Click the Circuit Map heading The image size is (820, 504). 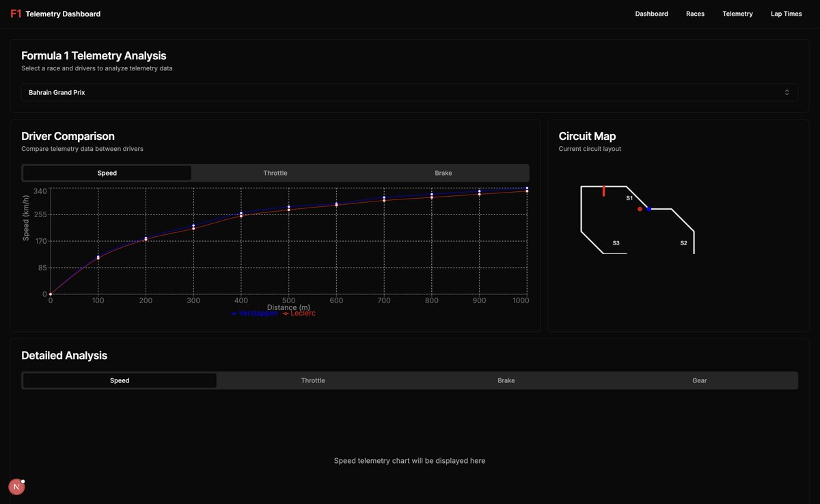587,136
